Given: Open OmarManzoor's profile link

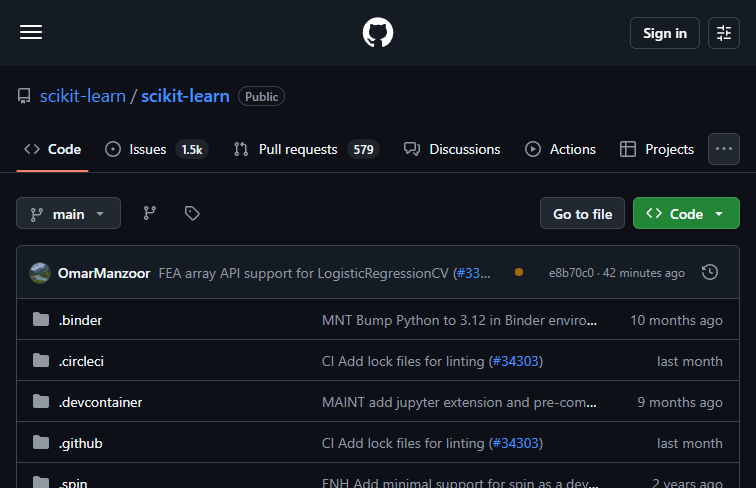Looking at the screenshot, I should (x=104, y=273).
